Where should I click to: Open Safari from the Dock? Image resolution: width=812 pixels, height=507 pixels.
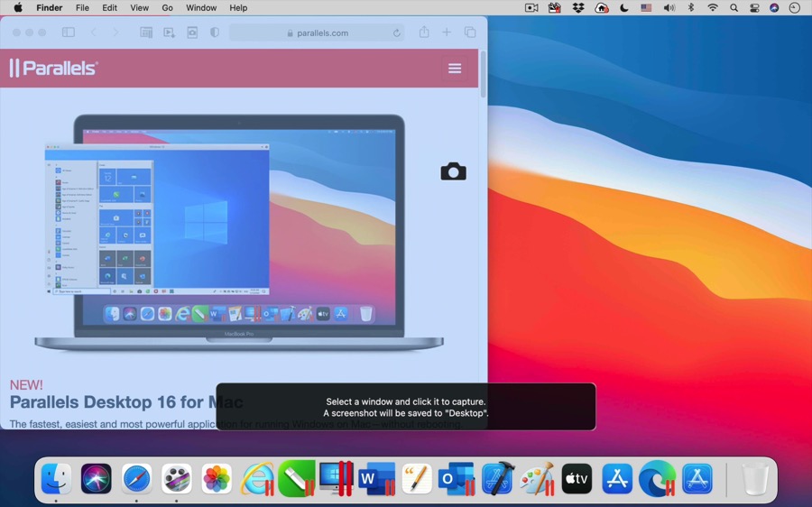136,479
